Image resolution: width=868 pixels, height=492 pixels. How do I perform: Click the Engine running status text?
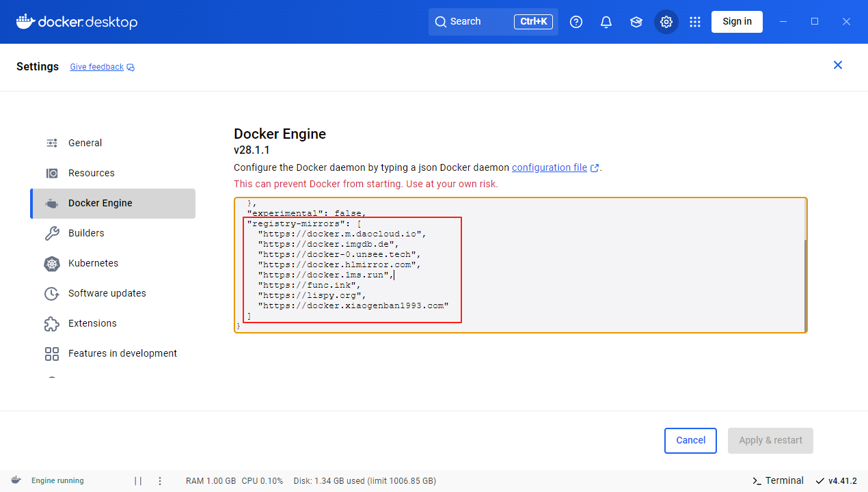pos(57,481)
